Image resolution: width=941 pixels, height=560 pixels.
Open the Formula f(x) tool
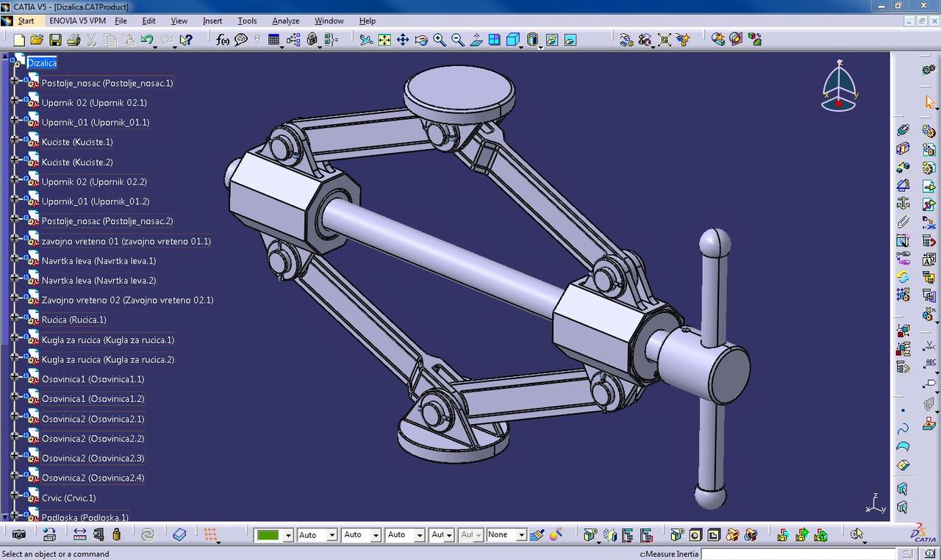tap(223, 40)
